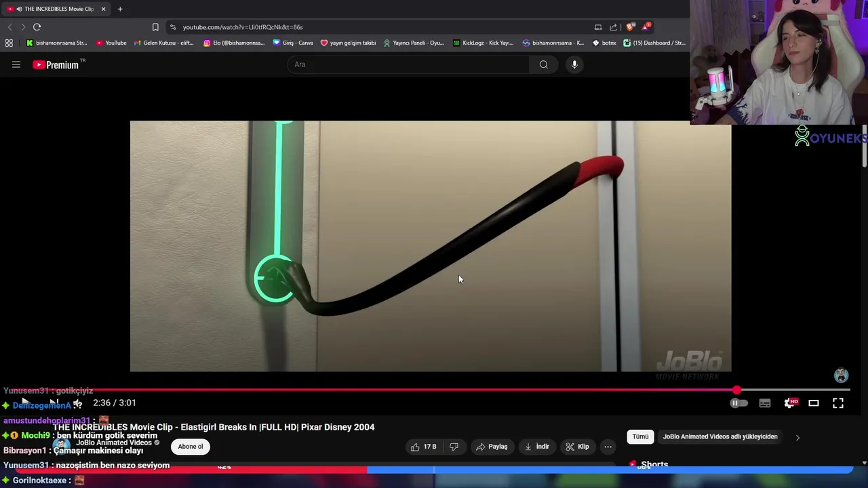Open the yayın gelişim takibi bookmark
868x488 pixels.
click(x=348, y=43)
